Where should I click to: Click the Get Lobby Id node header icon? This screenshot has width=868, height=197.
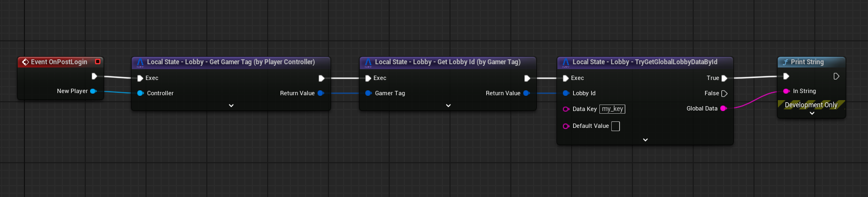click(x=368, y=63)
